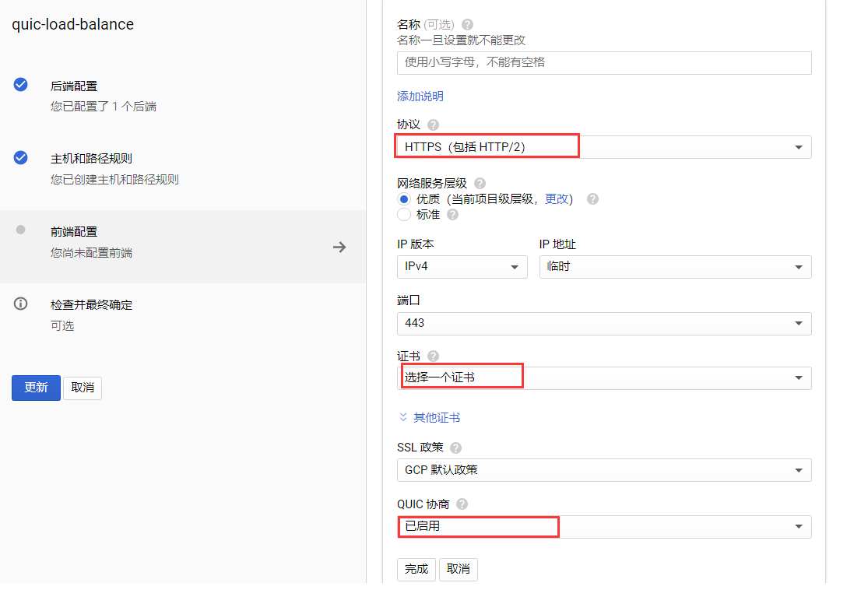This screenshot has height=604, width=868.
Task: Open help icon after 优质 tier option
Action: [x=592, y=199]
